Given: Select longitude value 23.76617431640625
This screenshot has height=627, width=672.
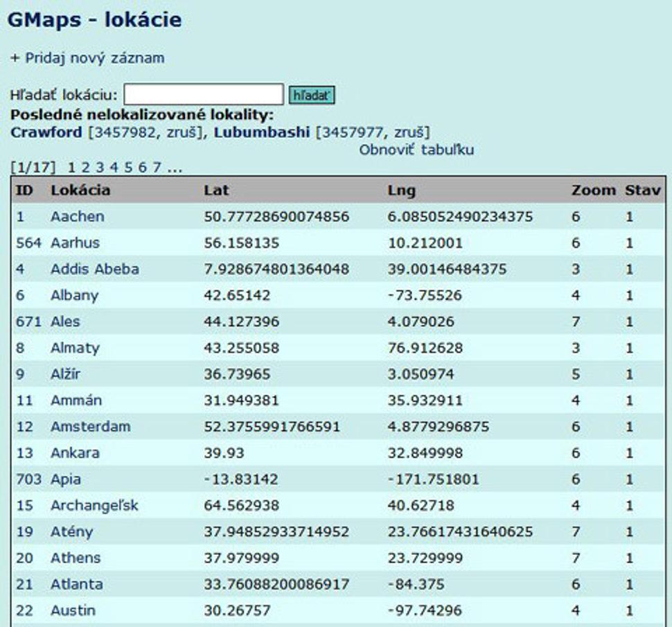Looking at the screenshot, I should pos(460,531).
